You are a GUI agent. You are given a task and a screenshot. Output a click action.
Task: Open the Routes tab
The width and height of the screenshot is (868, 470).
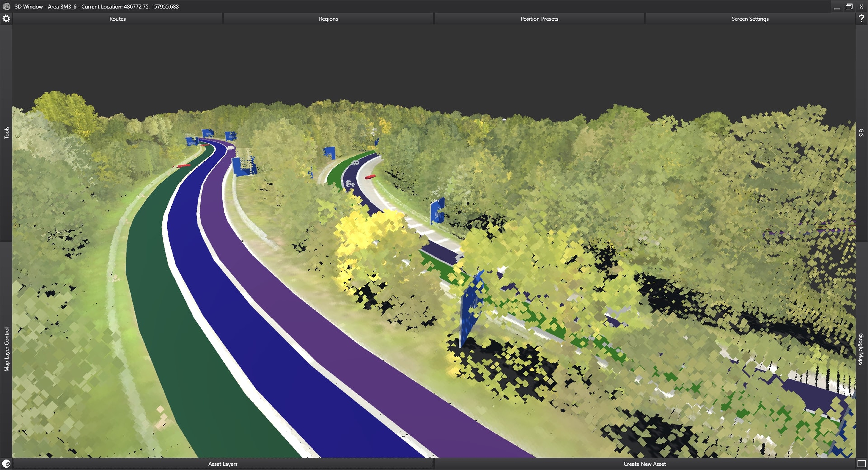coord(117,19)
